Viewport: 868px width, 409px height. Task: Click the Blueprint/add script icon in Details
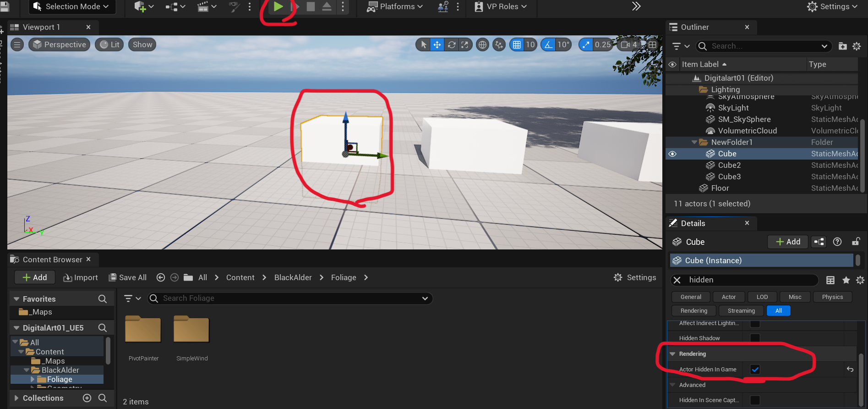tap(819, 242)
